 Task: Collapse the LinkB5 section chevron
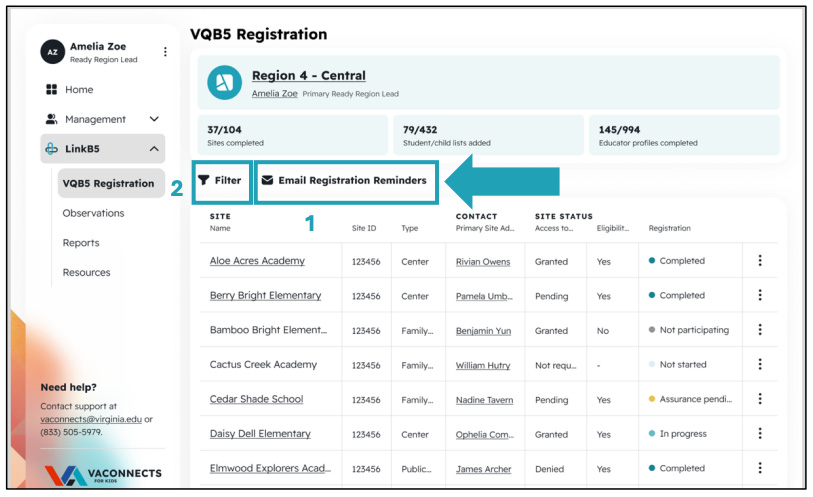coord(154,149)
